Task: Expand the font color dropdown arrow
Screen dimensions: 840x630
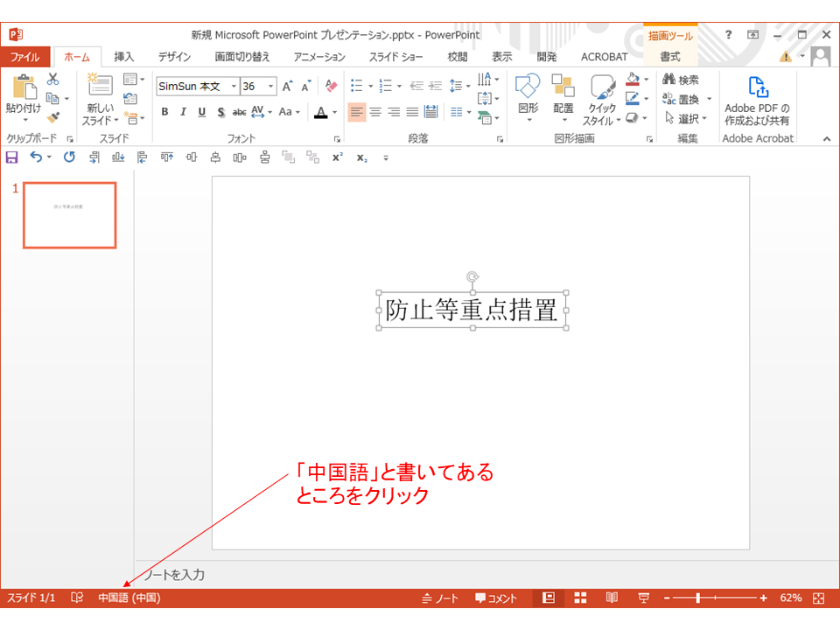Action: pos(335,113)
